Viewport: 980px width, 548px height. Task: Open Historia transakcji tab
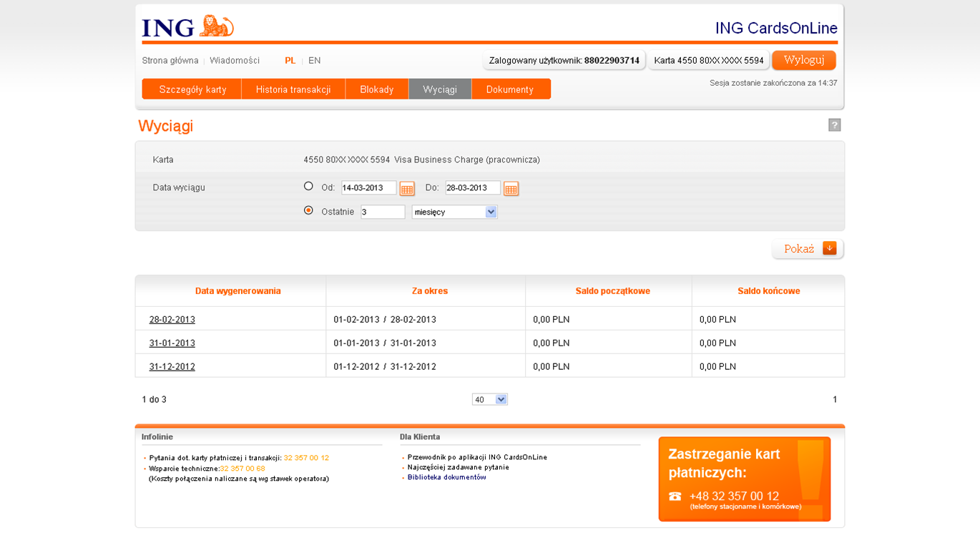293,89
